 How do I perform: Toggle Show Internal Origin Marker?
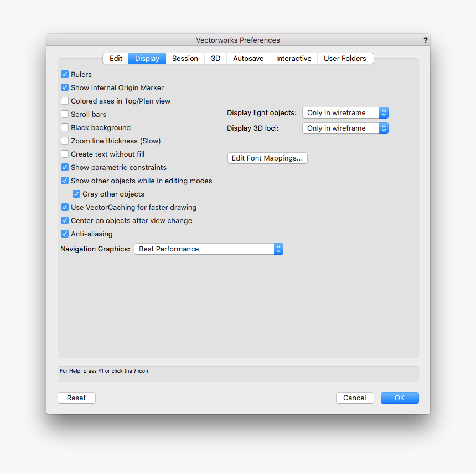point(65,87)
